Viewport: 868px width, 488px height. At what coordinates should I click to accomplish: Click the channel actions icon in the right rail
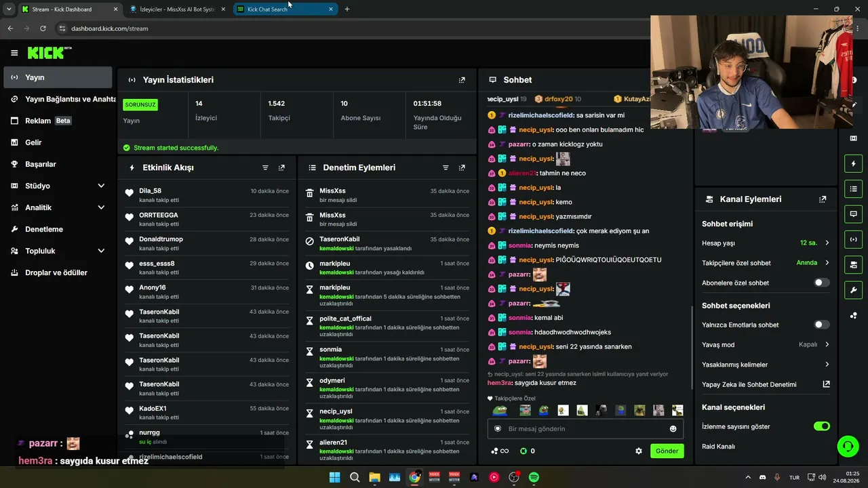click(853, 264)
